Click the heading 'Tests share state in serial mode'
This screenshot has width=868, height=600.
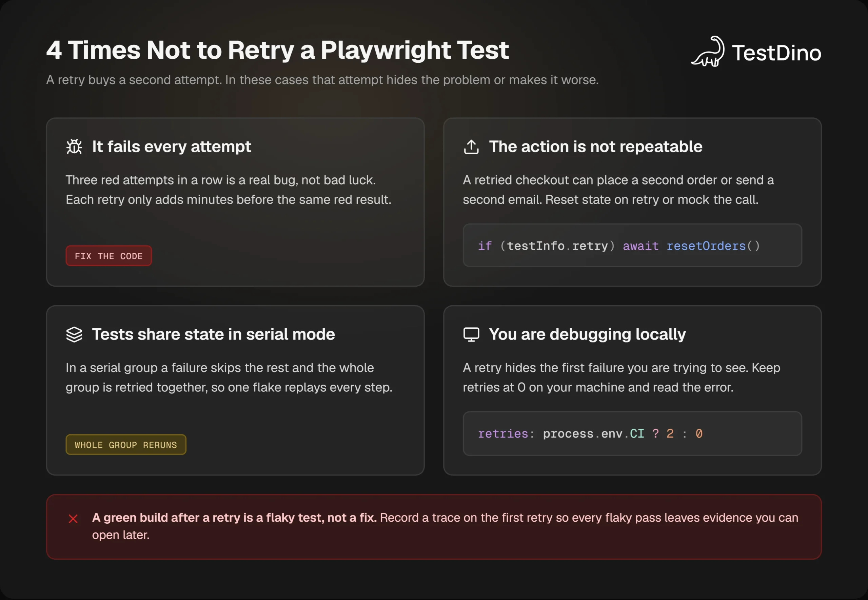213,334
